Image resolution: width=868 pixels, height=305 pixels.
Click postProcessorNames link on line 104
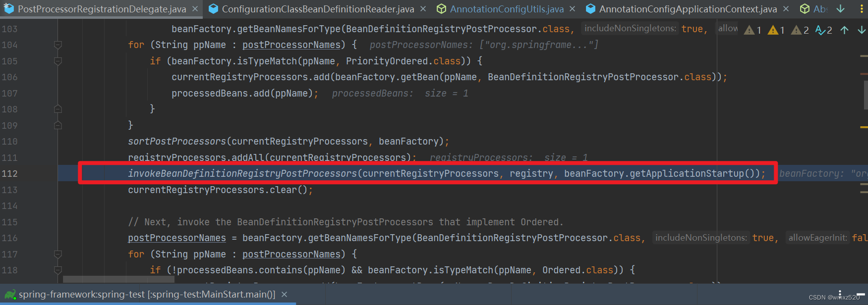pyautogui.click(x=291, y=45)
